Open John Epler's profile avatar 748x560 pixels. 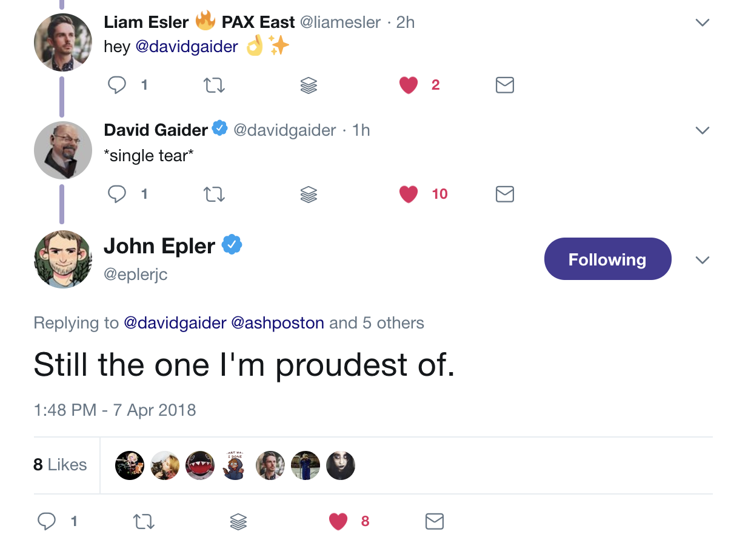(63, 259)
